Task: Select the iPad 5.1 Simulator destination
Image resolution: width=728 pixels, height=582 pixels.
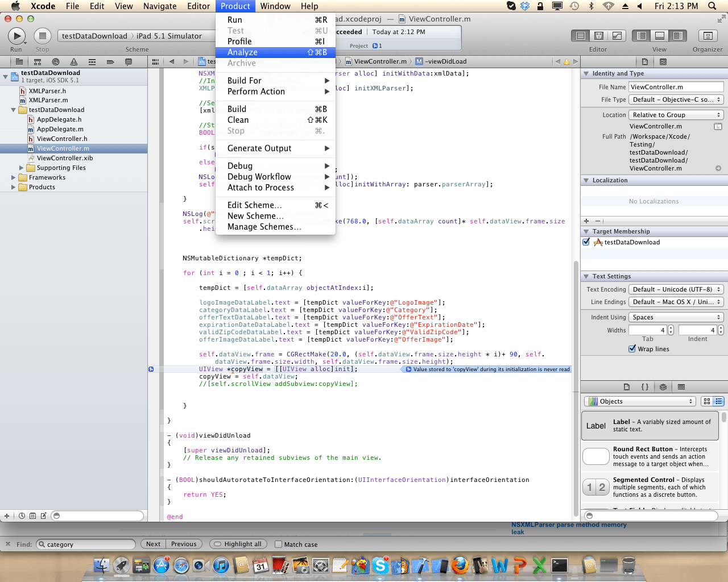Action: (x=169, y=36)
